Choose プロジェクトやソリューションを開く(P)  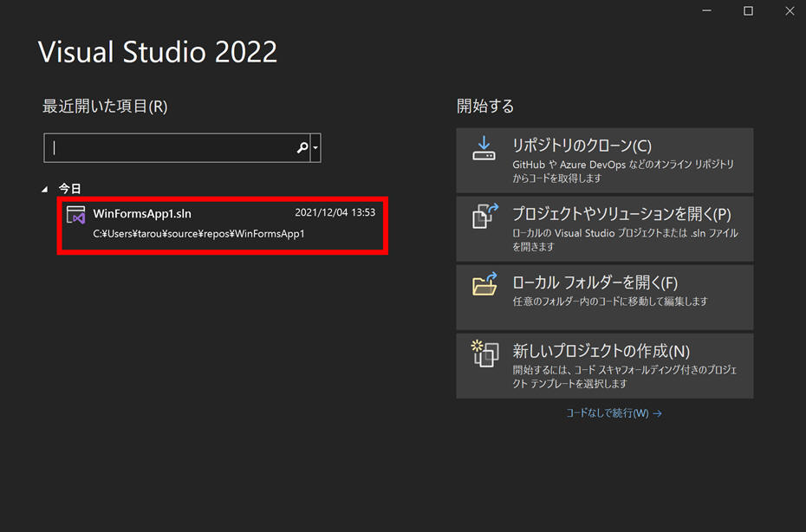point(605,229)
